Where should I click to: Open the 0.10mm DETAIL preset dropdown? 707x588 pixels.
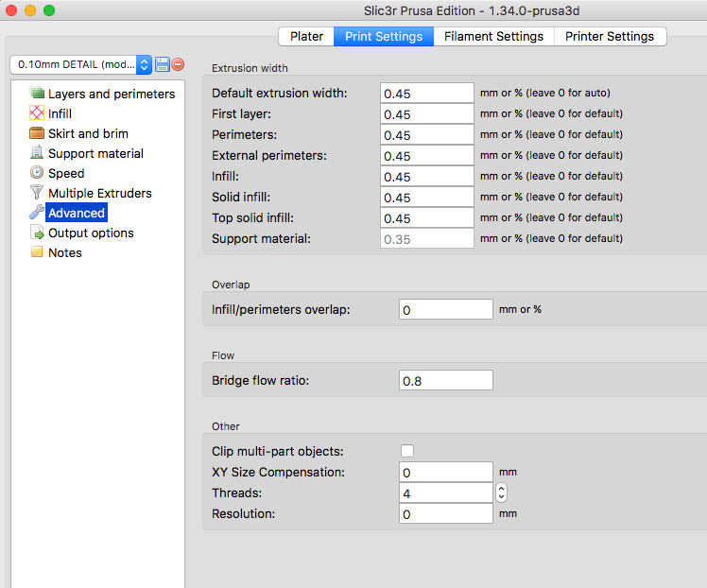[80, 64]
